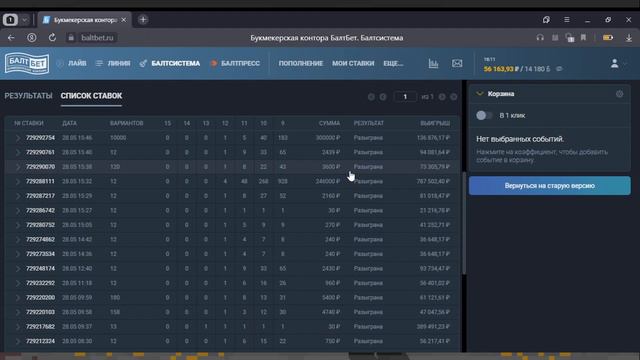The width and height of the screenshot is (640, 360).
Task: Switch to Результаты tab
Action: (29, 96)
